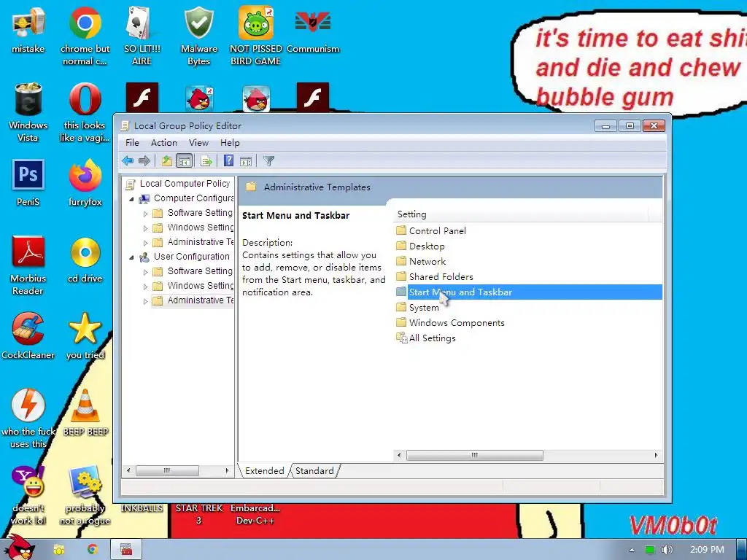Screen dimensions: 747x560
Task: Click the Setting column header
Action: coord(521,214)
